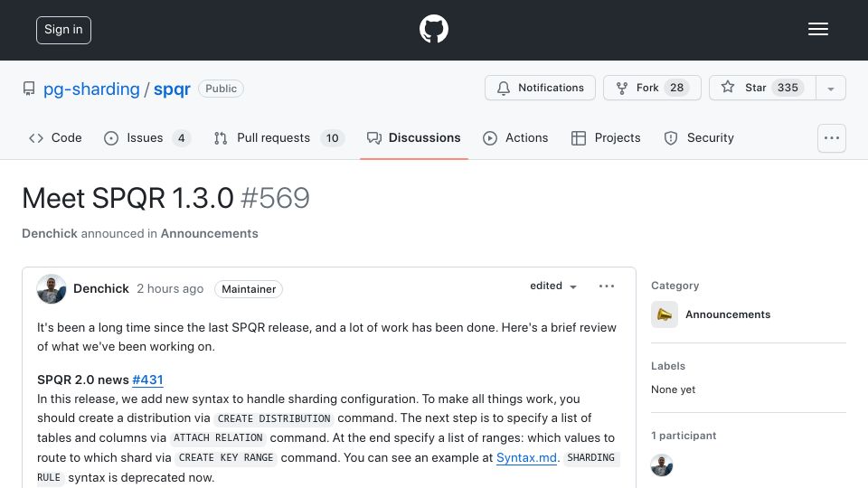Switch to the Code tab

(55, 137)
